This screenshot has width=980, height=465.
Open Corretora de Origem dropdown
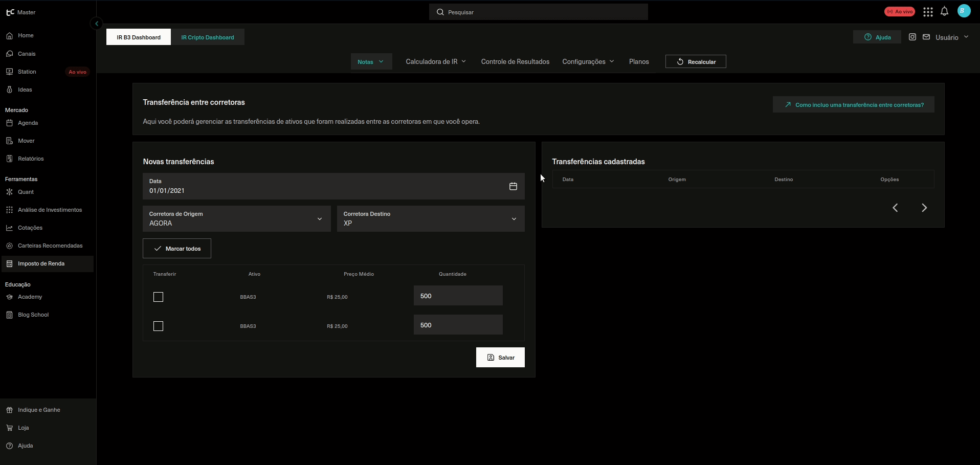coord(237,219)
